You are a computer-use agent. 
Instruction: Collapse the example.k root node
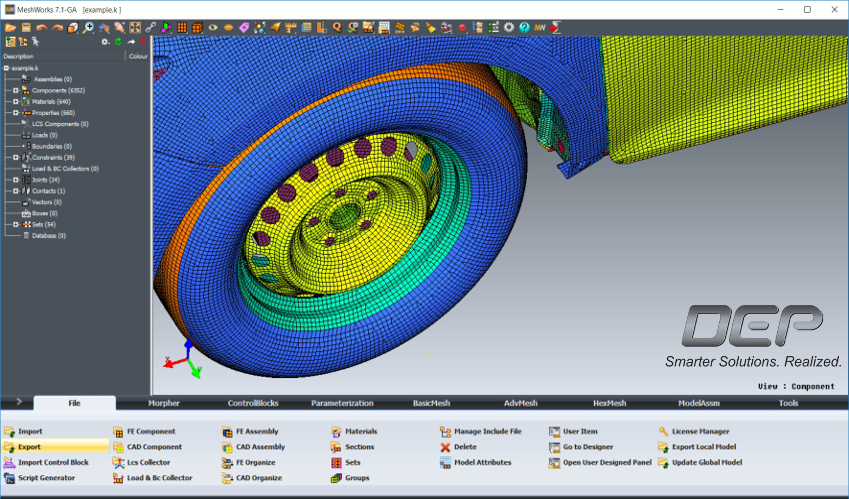(6, 68)
